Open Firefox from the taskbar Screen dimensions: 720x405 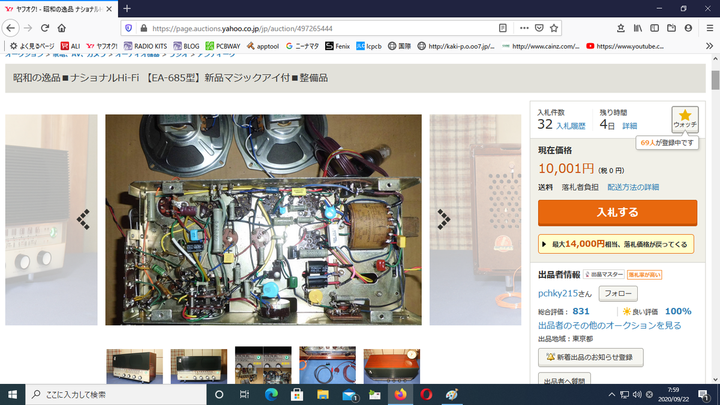(400, 394)
